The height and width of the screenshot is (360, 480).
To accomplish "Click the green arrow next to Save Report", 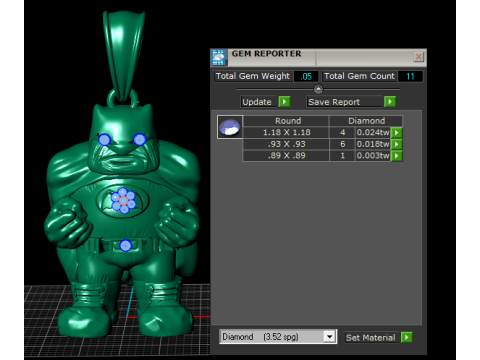I will tap(390, 101).
